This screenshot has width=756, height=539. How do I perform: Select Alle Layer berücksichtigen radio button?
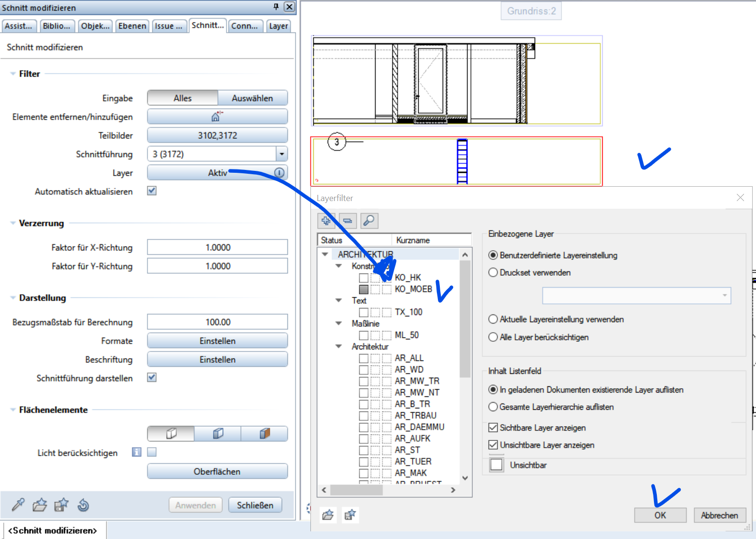pos(493,337)
